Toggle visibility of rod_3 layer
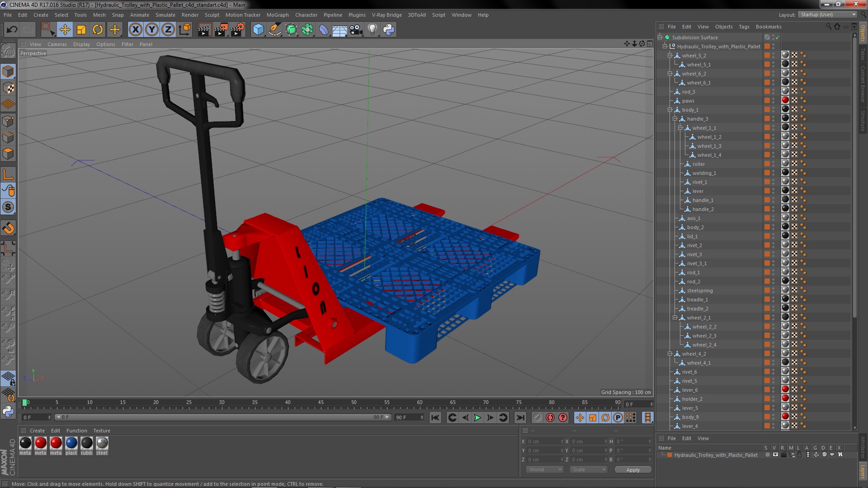868x488 pixels. [775, 91]
